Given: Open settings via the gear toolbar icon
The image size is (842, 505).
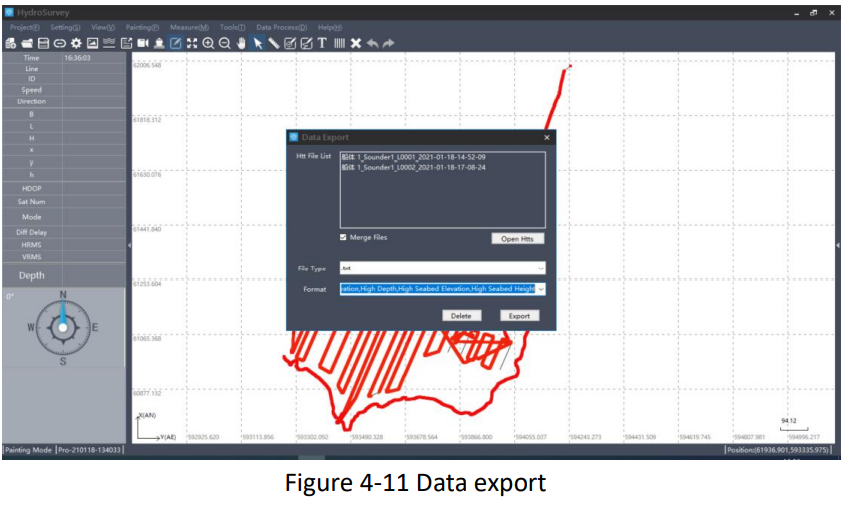Looking at the screenshot, I should point(76,44).
